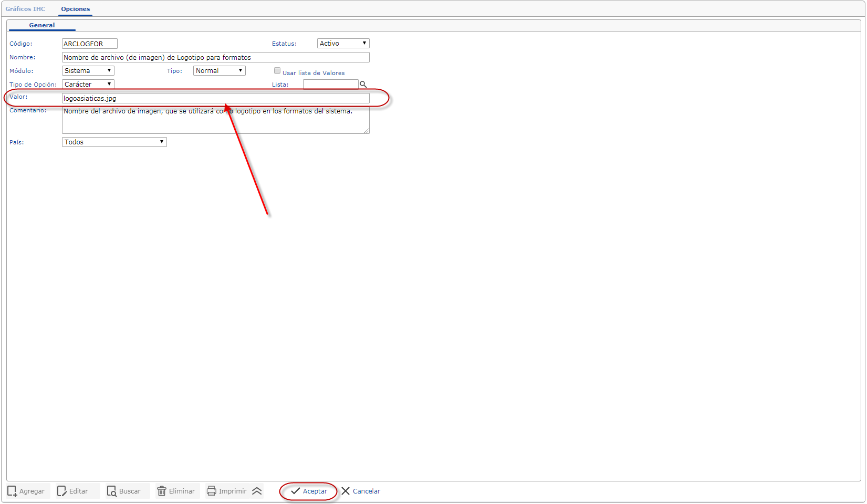The height and width of the screenshot is (504, 867).
Task: Click the Valor field with logoasiaticas.jpg
Action: (x=216, y=98)
